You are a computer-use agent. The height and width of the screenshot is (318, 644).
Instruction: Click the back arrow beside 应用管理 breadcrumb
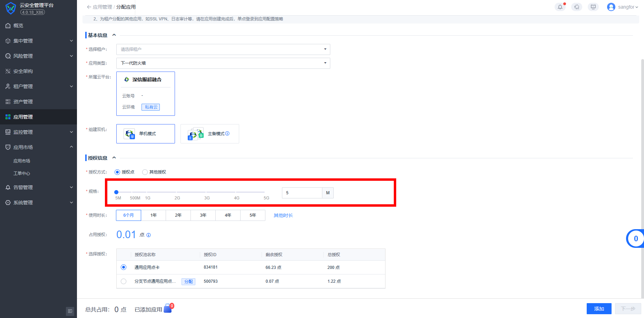click(x=89, y=7)
